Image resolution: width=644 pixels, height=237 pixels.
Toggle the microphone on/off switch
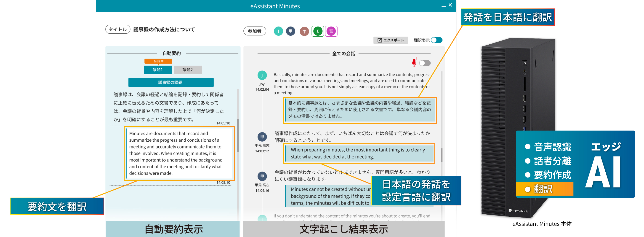pyautogui.click(x=425, y=63)
